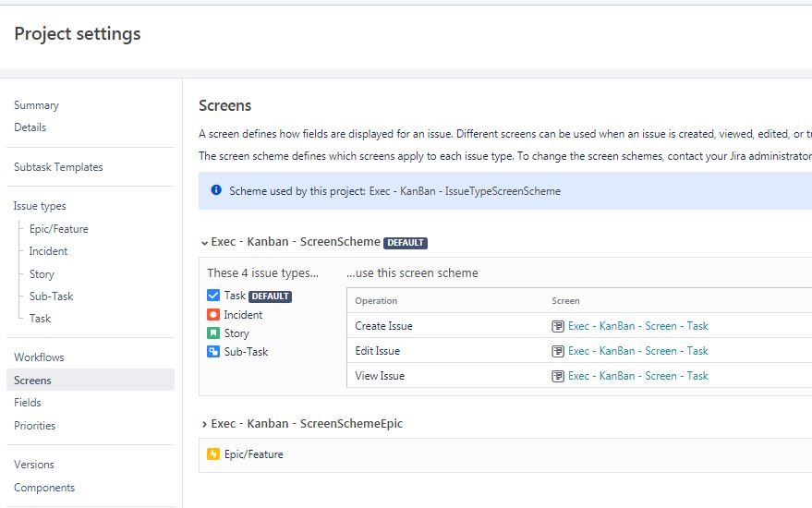Open Issue types in the sidebar
This screenshot has height=508, width=812.
[x=40, y=206]
